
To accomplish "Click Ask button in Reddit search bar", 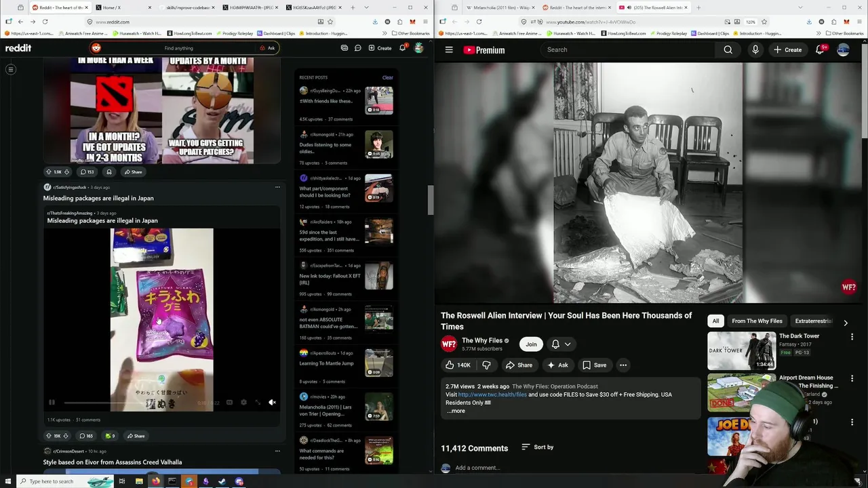I will (267, 48).
